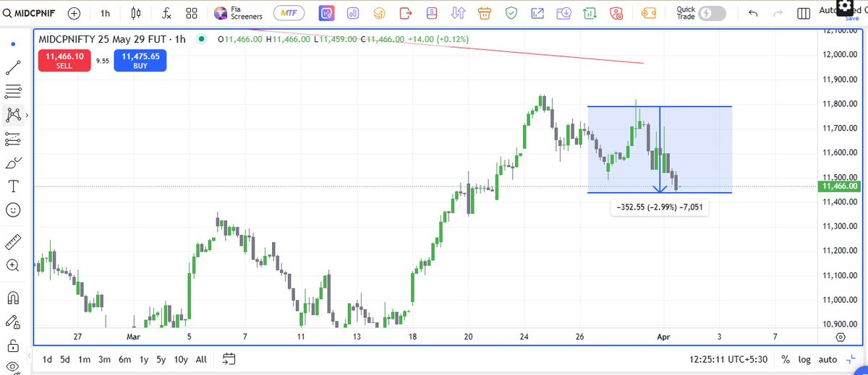The image size is (868, 375).
Task: Click the orange basket icon
Action: [485, 13]
